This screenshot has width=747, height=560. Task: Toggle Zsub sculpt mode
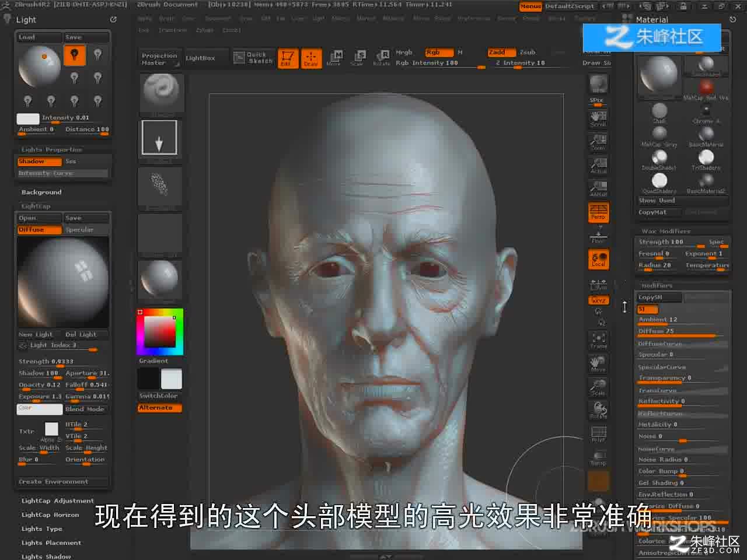[528, 52]
